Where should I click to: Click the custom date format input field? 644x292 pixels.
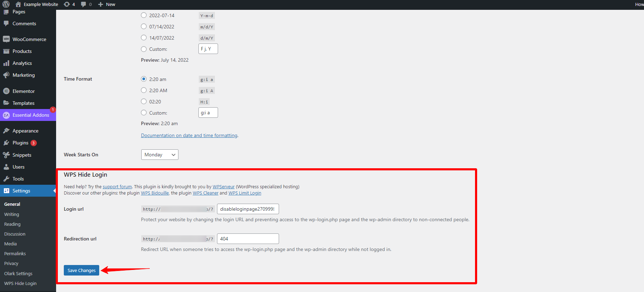coord(208,49)
